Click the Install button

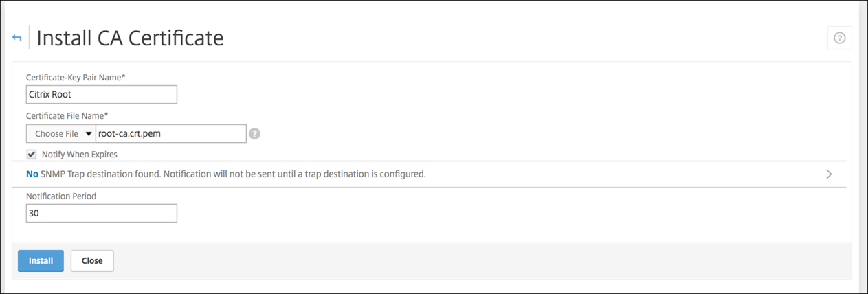click(41, 261)
